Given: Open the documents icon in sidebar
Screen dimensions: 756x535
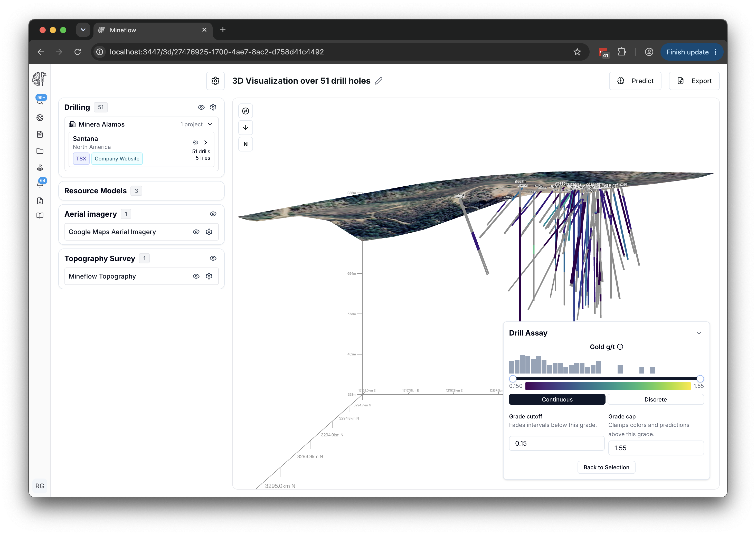Looking at the screenshot, I should pyautogui.click(x=40, y=135).
